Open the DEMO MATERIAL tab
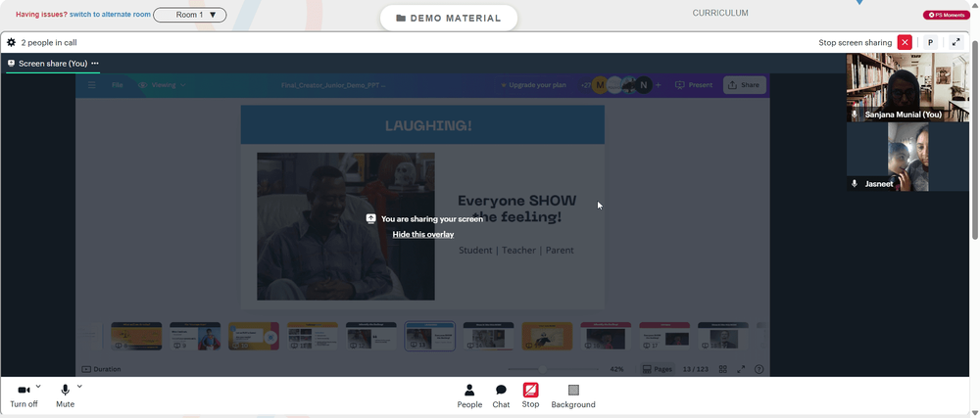Image resolution: width=980 pixels, height=418 pixels. pos(449,18)
